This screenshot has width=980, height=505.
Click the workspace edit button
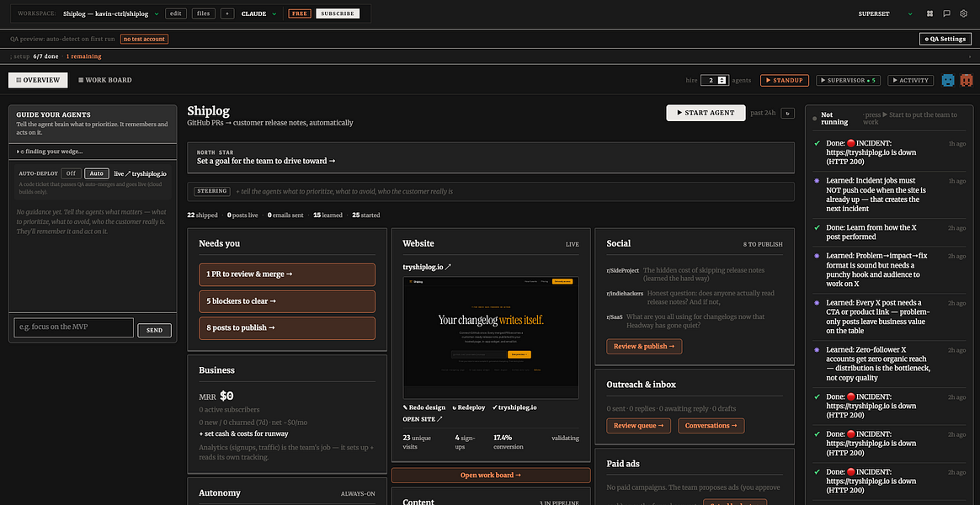pos(176,13)
